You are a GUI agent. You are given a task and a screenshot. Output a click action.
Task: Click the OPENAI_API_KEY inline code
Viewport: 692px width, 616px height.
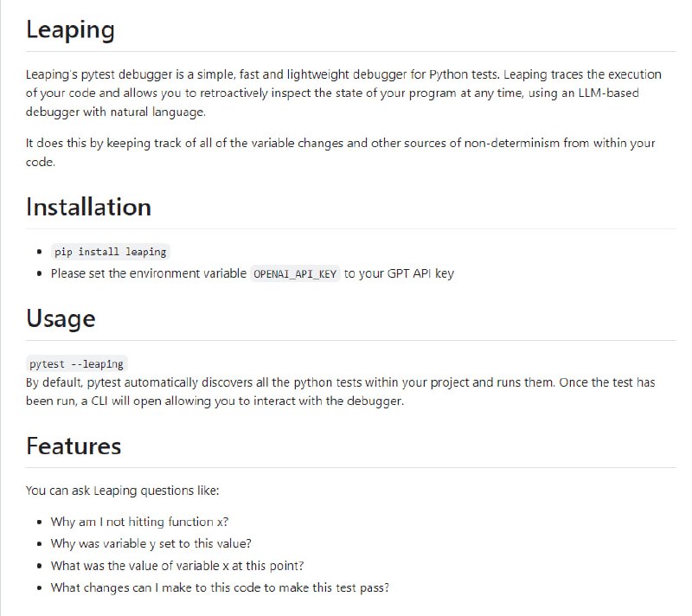click(295, 274)
